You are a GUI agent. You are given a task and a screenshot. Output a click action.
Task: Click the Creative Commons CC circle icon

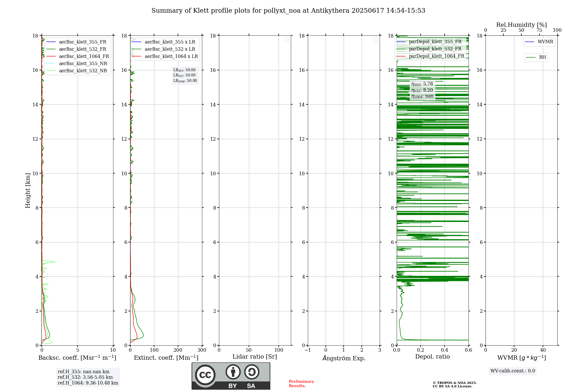point(205,375)
